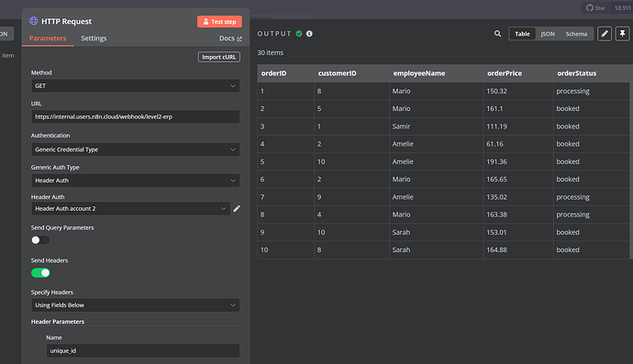Toggle Send Query Parameters switch
Screen dimensions: 633x364
click(40, 240)
